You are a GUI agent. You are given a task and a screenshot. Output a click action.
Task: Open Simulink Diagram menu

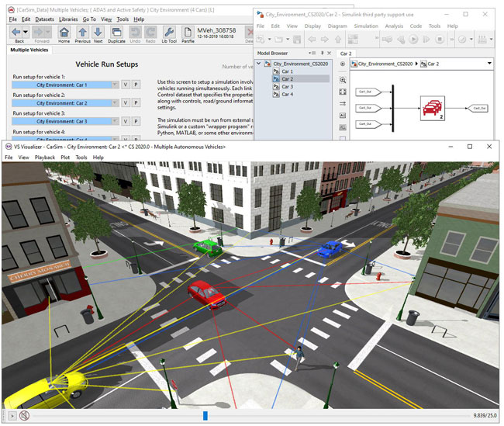pos(337,26)
